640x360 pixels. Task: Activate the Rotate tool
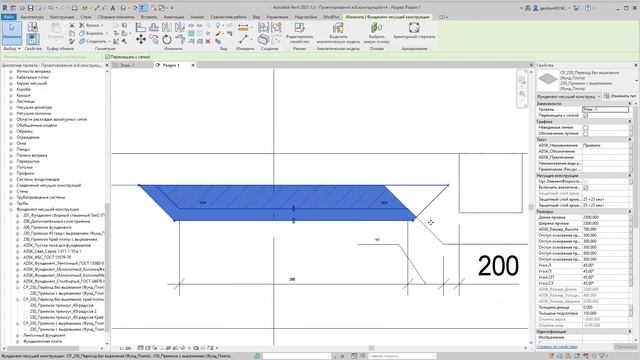click(x=167, y=40)
